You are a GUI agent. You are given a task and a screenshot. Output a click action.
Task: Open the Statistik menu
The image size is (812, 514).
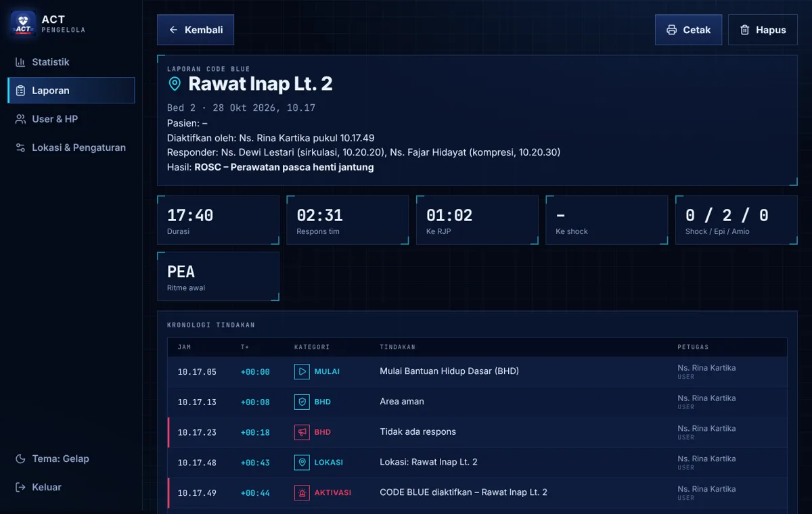point(71,62)
